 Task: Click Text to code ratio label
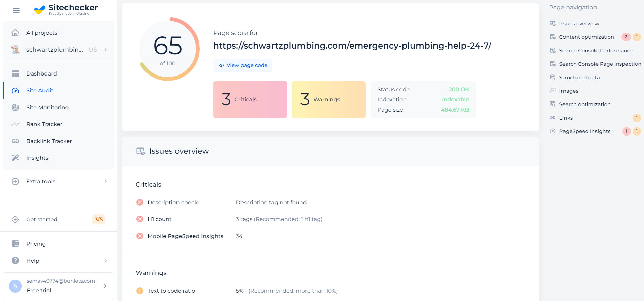tap(171, 291)
